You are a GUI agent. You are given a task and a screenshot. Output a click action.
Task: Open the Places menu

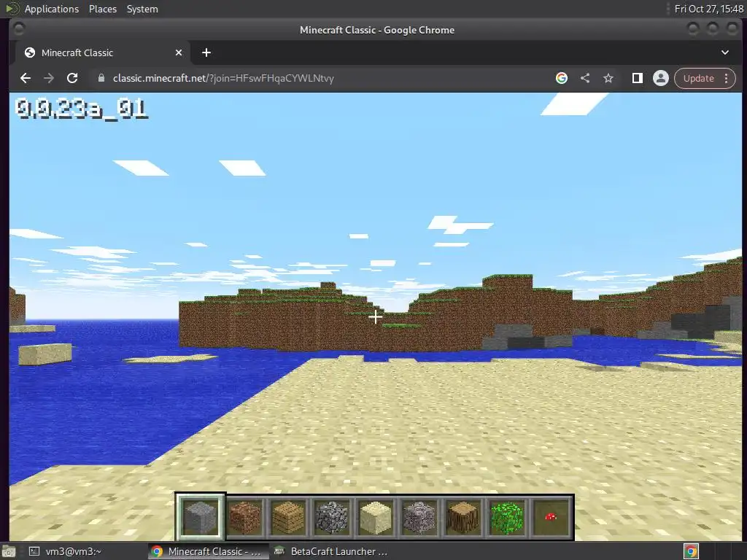(103, 9)
